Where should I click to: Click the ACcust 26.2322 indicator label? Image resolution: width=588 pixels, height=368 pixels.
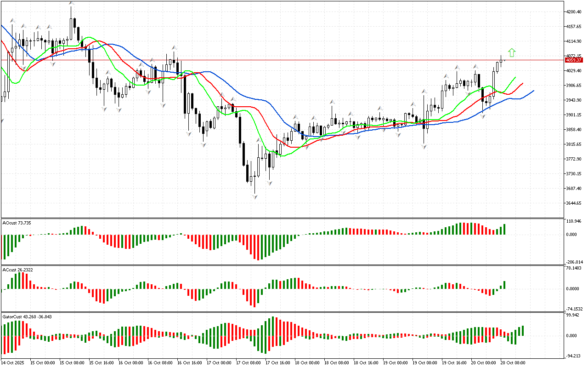(x=18, y=270)
